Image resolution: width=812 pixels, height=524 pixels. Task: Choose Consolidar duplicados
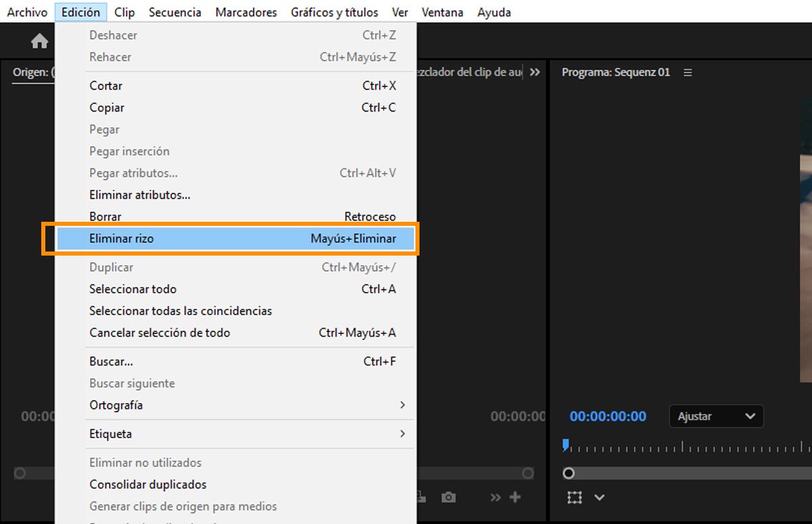[235, 484]
